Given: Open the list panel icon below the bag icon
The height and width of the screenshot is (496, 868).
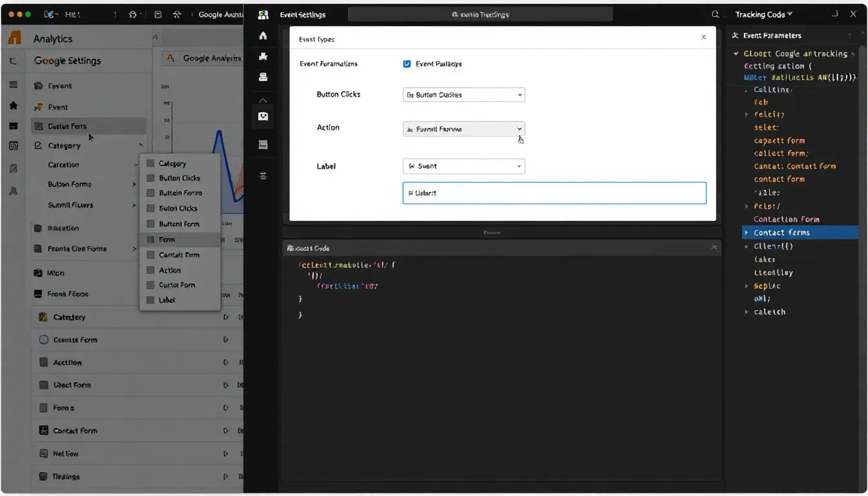Looking at the screenshot, I should (x=262, y=144).
